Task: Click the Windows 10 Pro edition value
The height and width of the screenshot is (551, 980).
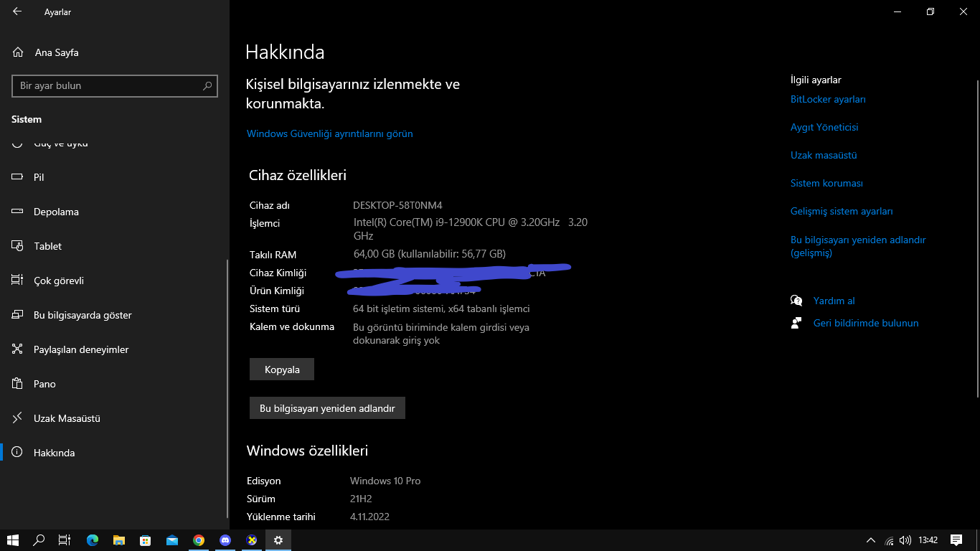Action: point(385,481)
